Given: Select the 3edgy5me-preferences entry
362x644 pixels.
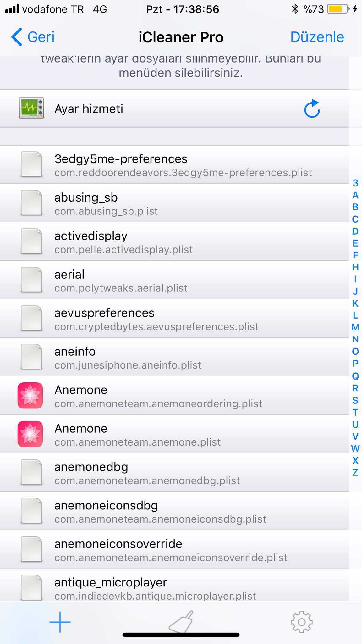Looking at the screenshot, I should tap(182, 165).
